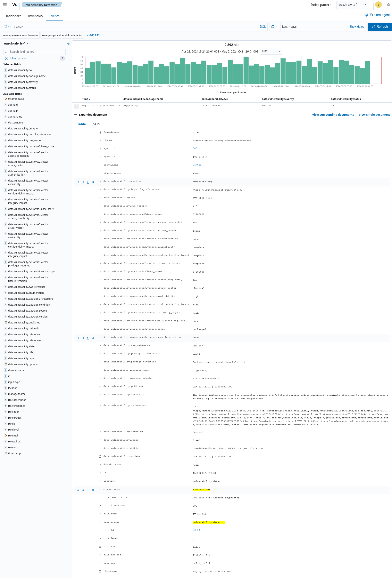Open Filter by type in field list
392x578 pixels.
coord(16,58)
